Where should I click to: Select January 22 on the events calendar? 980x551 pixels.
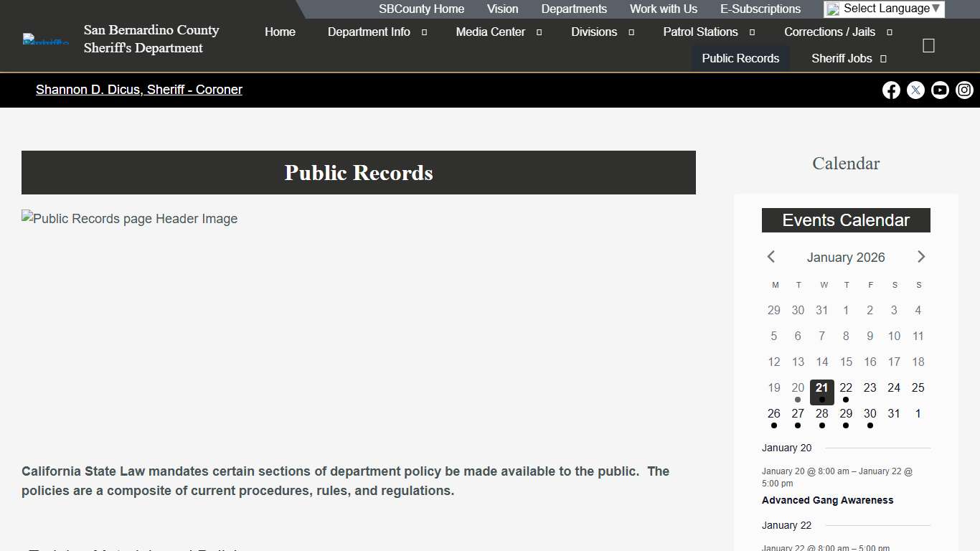pos(846,387)
